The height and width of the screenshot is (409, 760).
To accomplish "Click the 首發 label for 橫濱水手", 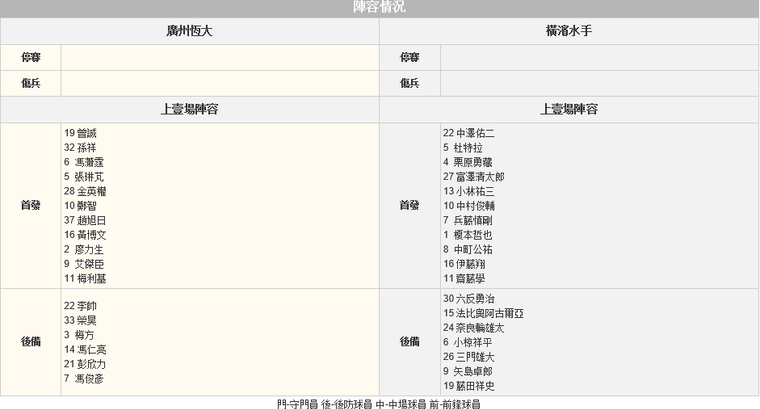I will (410, 205).
